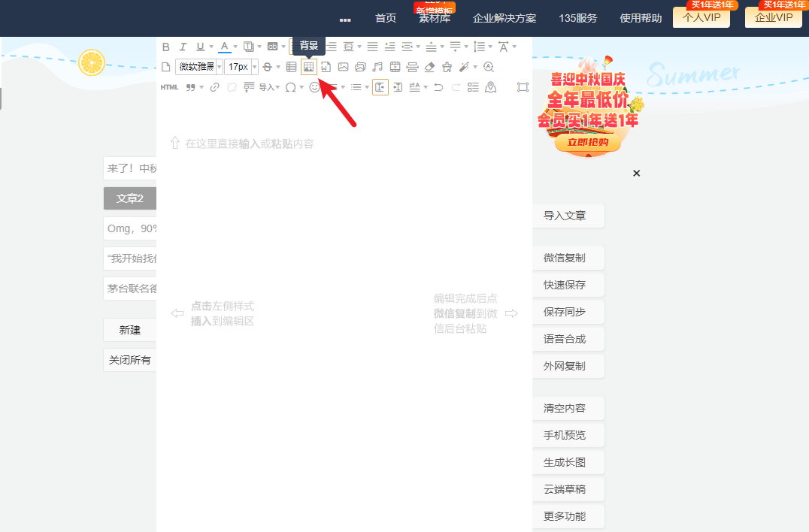
Task: Switch to HTML source mode
Action: point(169,87)
